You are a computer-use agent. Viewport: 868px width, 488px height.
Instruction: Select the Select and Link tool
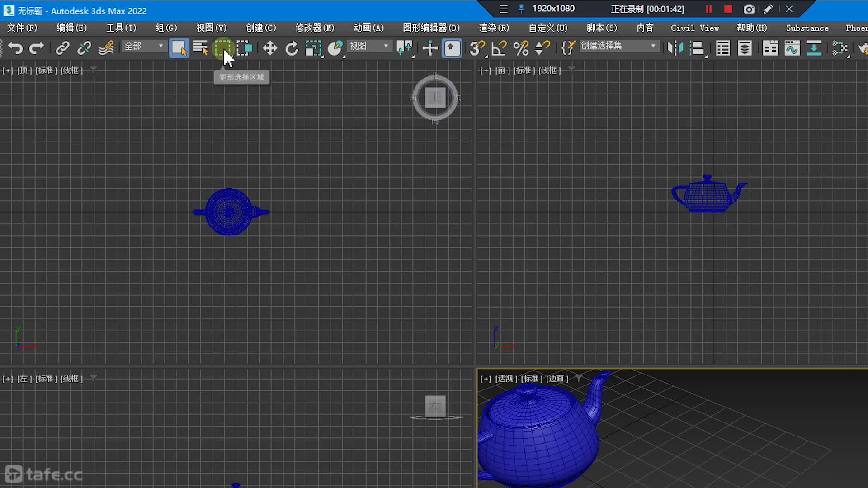[x=62, y=48]
